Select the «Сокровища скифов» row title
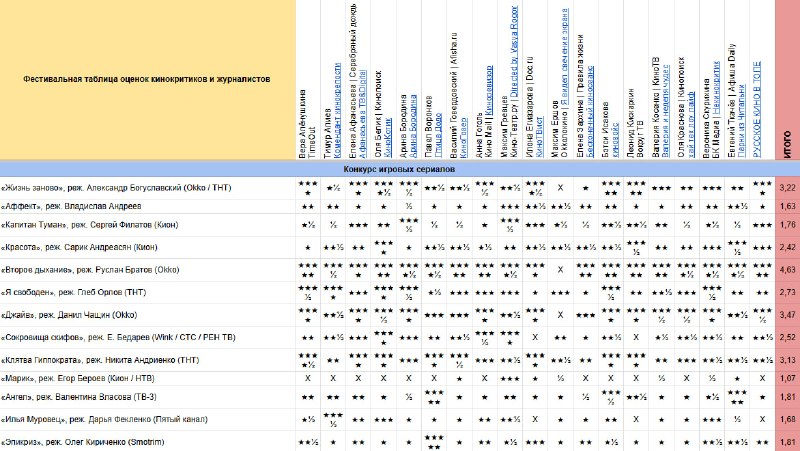The image size is (800, 451). click(x=118, y=337)
